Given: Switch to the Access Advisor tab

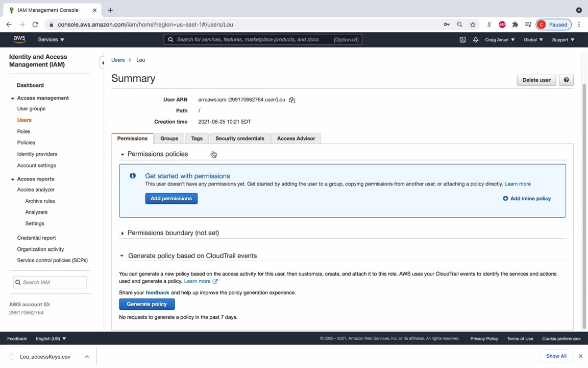Looking at the screenshot, I should (296, 138).
